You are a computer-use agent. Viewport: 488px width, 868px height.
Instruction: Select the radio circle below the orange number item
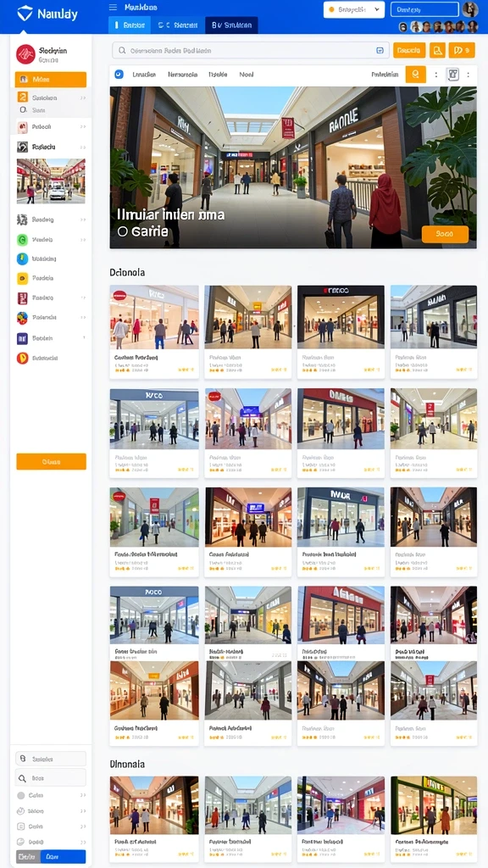point(23,110)
